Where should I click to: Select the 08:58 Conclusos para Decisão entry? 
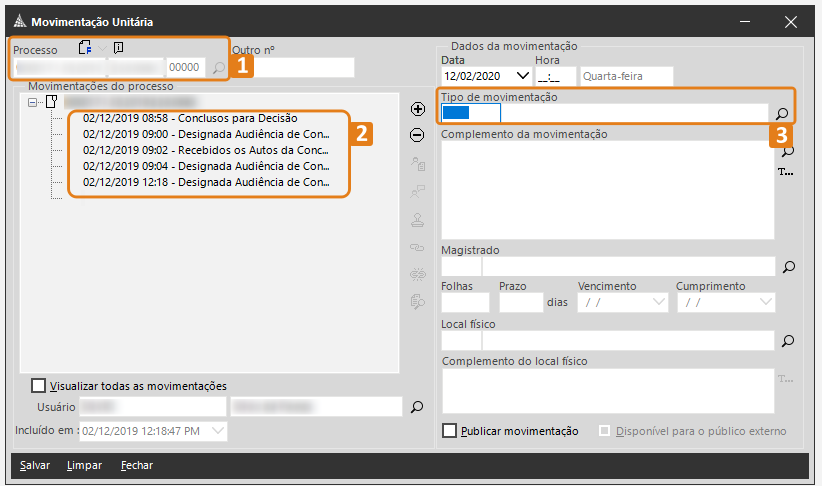tap(190, 118)
